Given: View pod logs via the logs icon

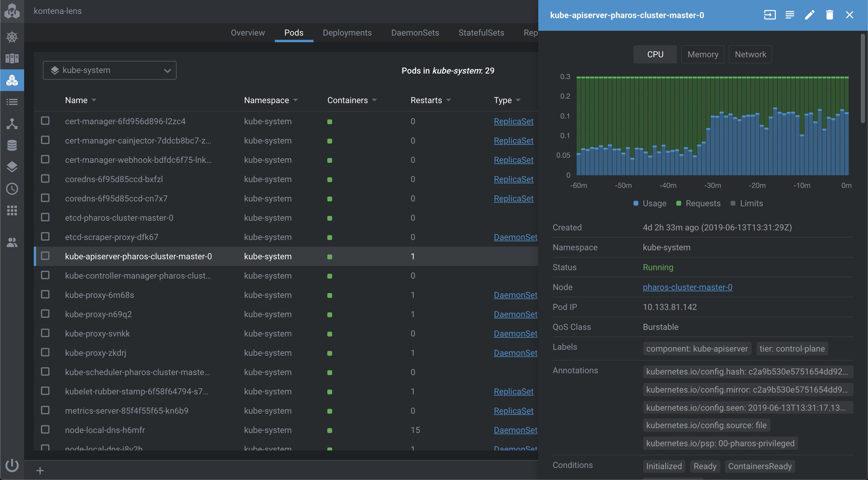Looking at the screenshot, I should click(x=790, y=15).
